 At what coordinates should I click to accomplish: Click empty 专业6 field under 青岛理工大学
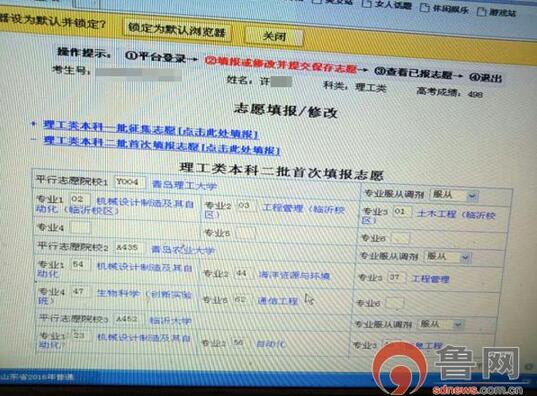click(400, 238)
